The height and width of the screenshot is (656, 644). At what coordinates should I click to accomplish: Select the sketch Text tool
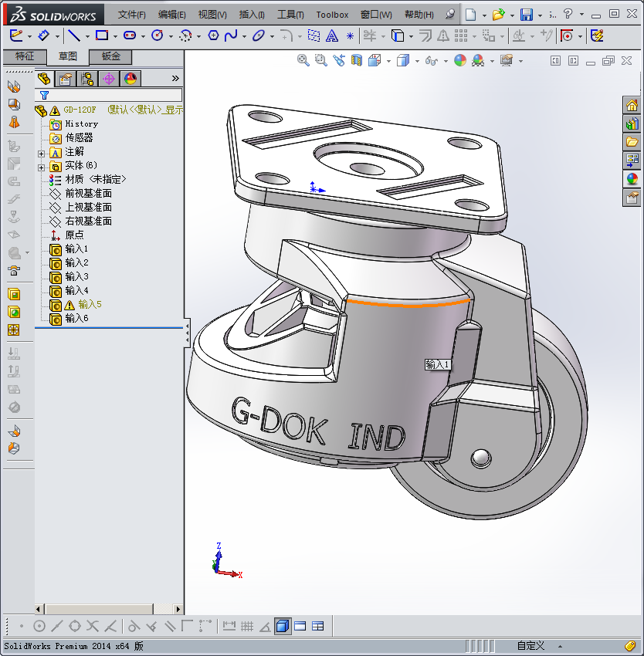[332, 36]
